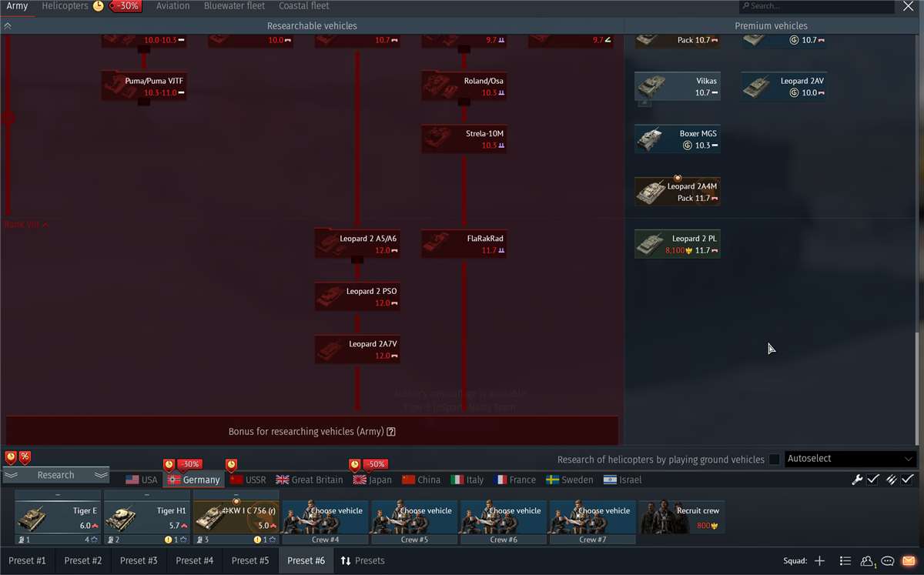Click the wrench auto-repair icon

857,480
